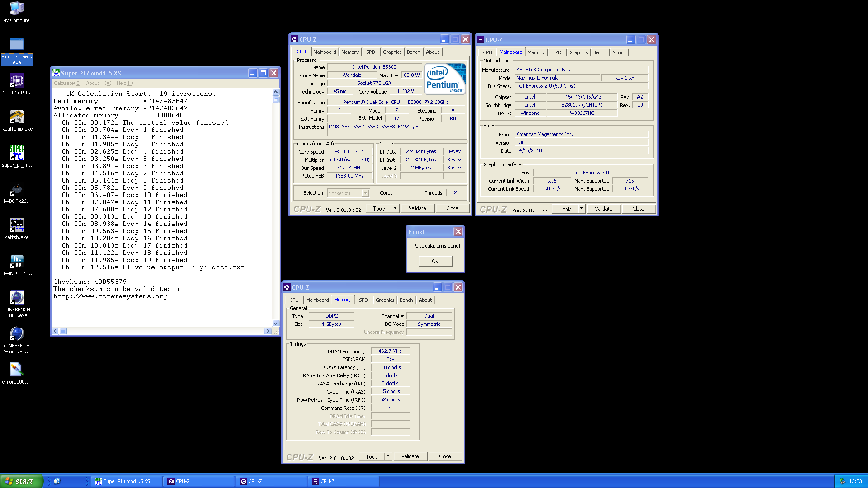Screen dimensions: 868x488
Task: Maximize the Super PI window
Action: [x=263, y=73]
